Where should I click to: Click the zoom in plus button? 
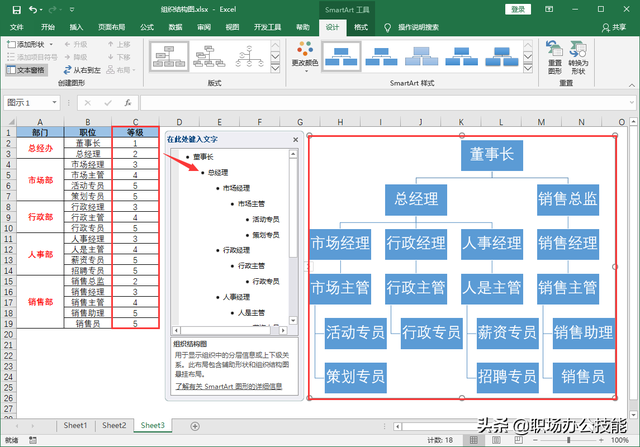click(x=601, y=440)
